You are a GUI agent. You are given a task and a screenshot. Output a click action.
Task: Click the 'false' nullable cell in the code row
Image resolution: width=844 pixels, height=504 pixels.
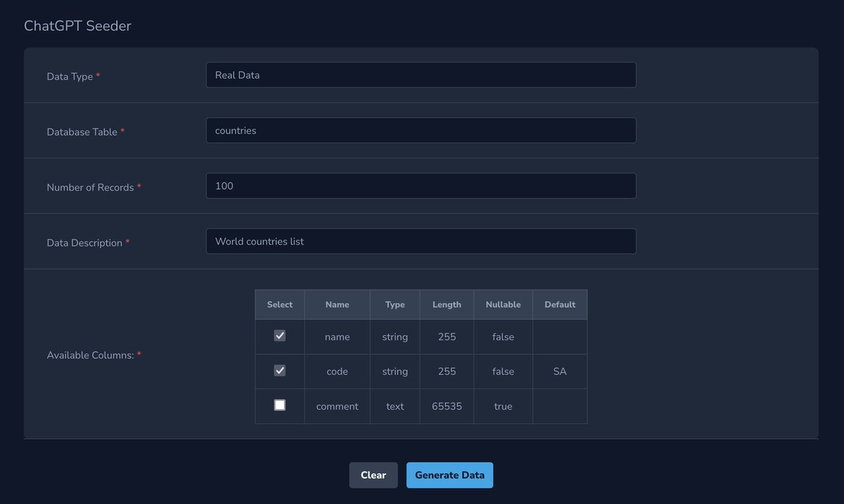504,371
